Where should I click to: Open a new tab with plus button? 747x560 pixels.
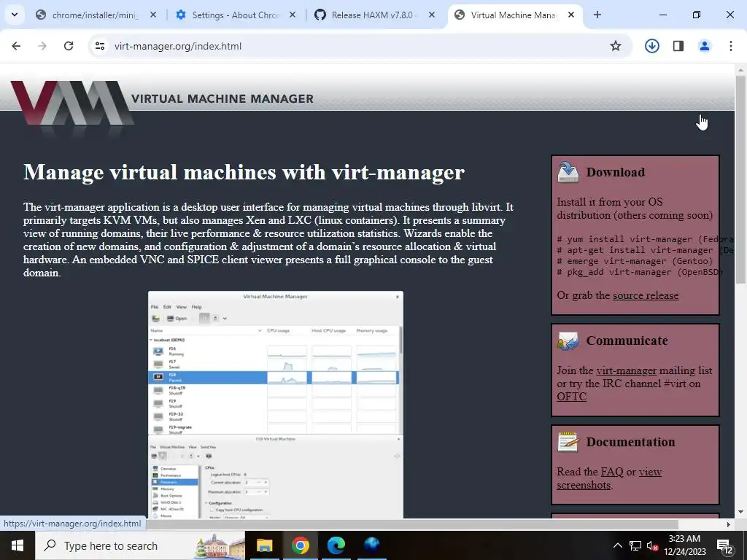pos(597,15)
